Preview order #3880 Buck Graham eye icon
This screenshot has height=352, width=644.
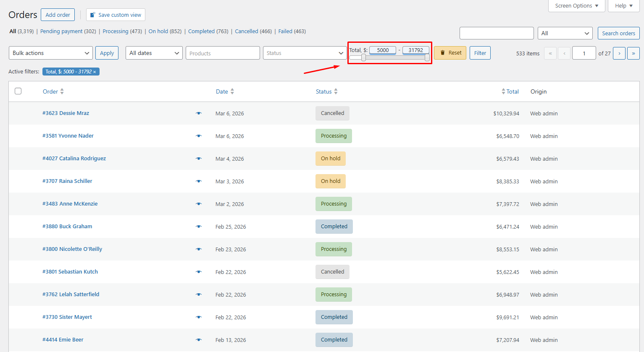pyautogui.click(x=199, y=227)
